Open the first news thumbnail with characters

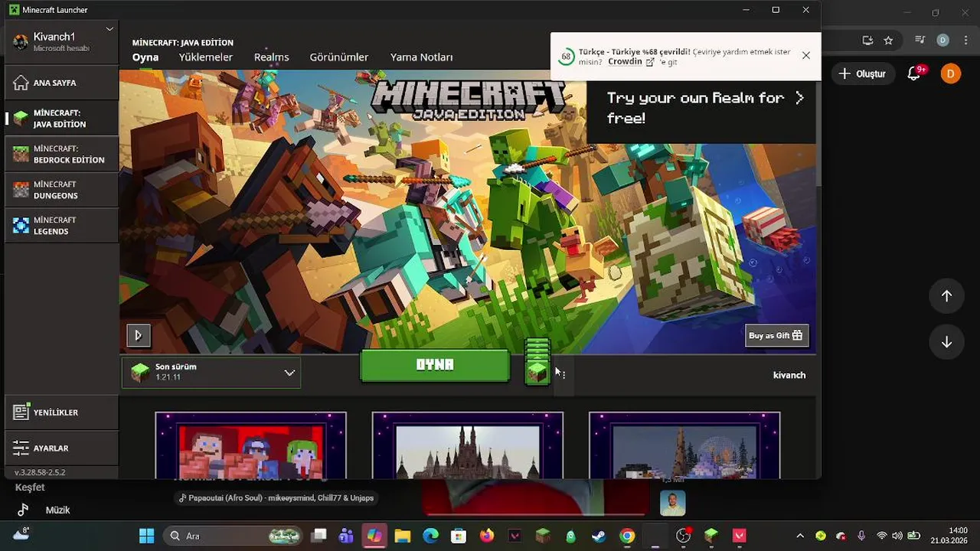[x=251, y=445]
